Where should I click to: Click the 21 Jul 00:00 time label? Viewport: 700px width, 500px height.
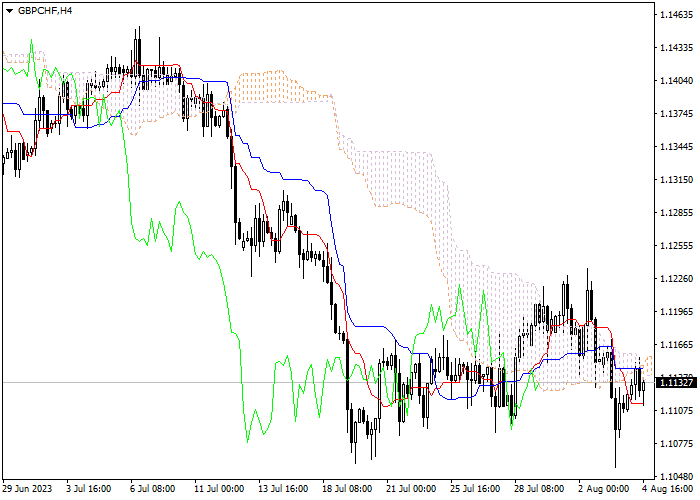pos(411,489)
